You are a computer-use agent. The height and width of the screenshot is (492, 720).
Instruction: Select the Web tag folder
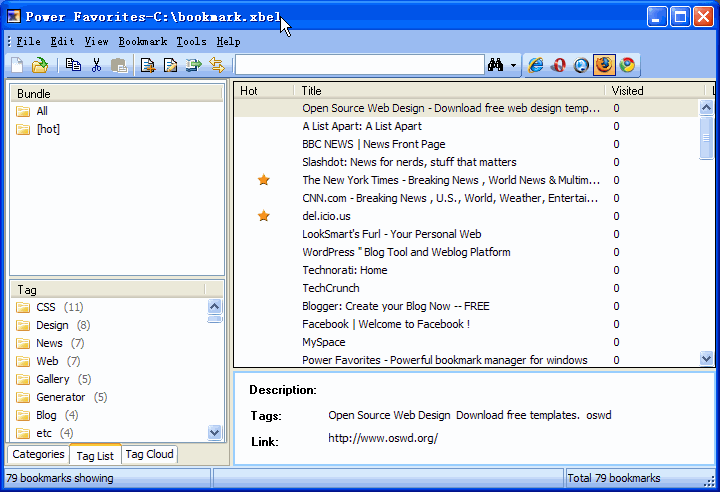point(48,361)
